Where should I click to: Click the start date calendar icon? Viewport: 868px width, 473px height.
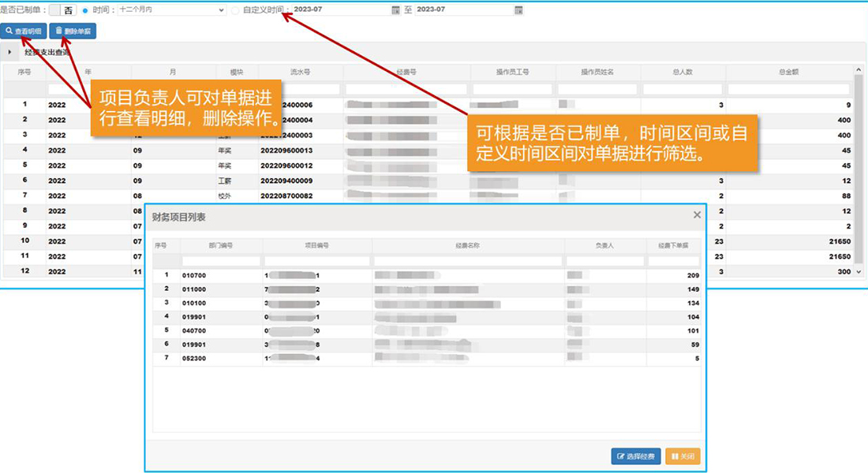coord(395,10)
